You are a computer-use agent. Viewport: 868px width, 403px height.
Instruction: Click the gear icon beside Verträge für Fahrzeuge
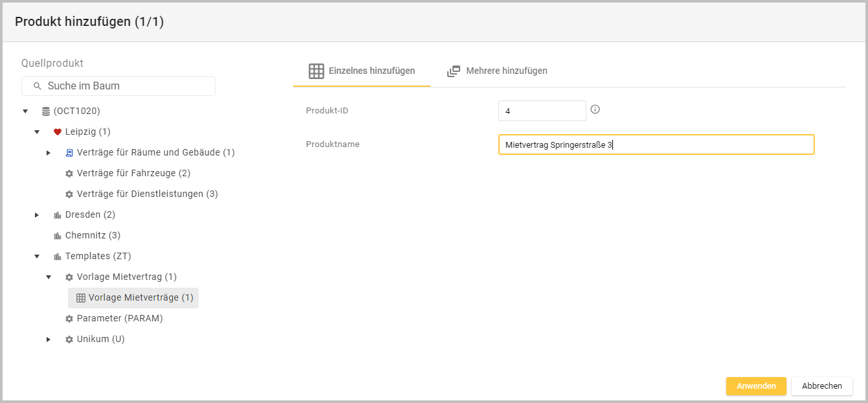point(69,174)
